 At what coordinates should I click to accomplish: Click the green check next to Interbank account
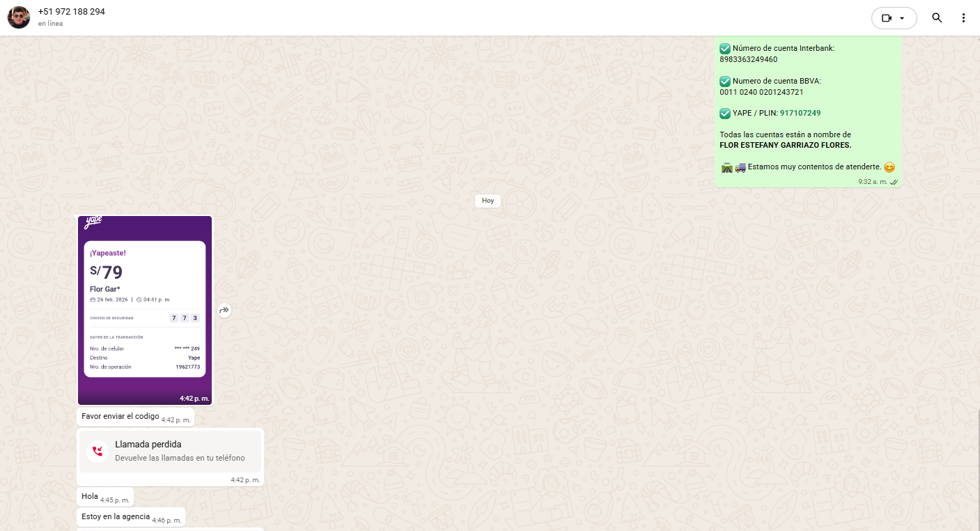pos(725,49)
